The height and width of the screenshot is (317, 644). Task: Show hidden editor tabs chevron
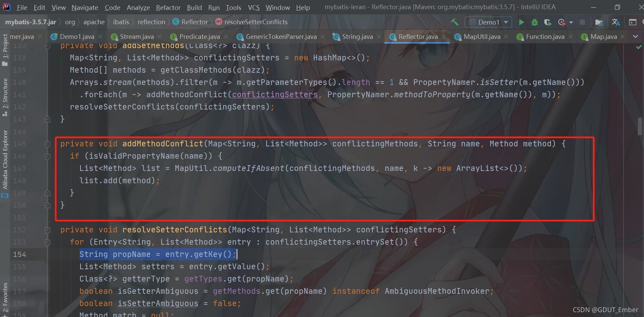635,37
